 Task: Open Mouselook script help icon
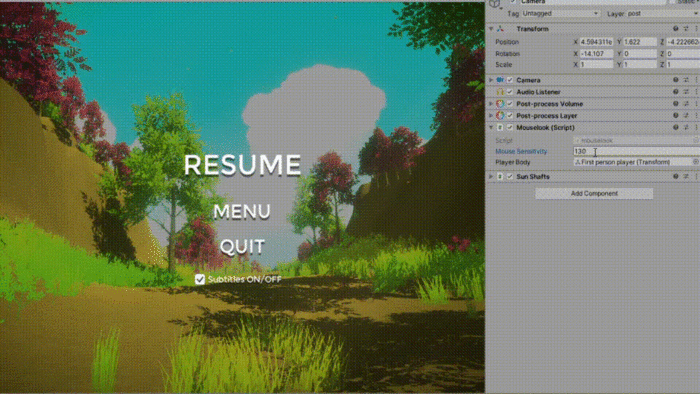[x=675, y=128]
